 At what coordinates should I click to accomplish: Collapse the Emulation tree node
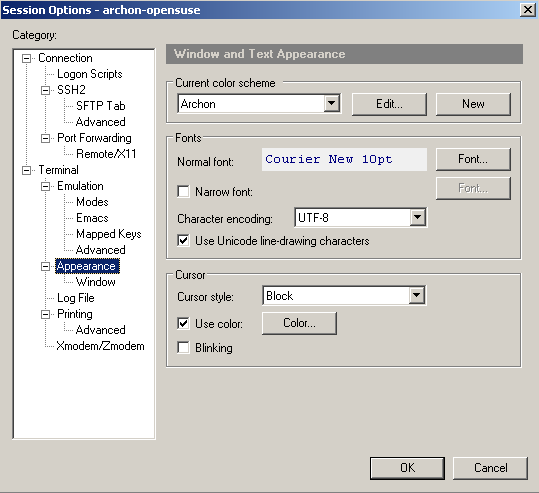pyautogui.click(x=45, y=186)
